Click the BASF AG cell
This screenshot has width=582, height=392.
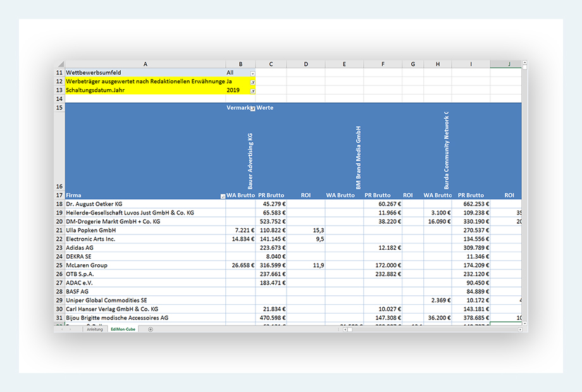click(x=145, y=291)
